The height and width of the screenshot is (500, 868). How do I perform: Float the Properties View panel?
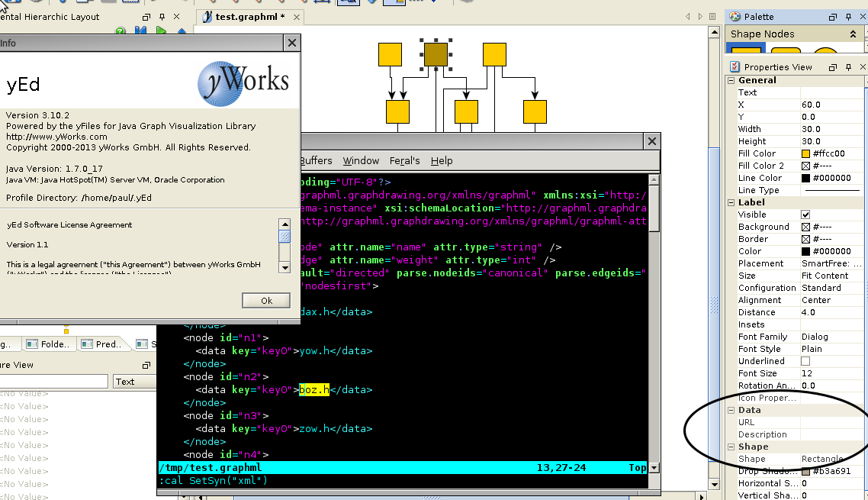pos(833,67)
